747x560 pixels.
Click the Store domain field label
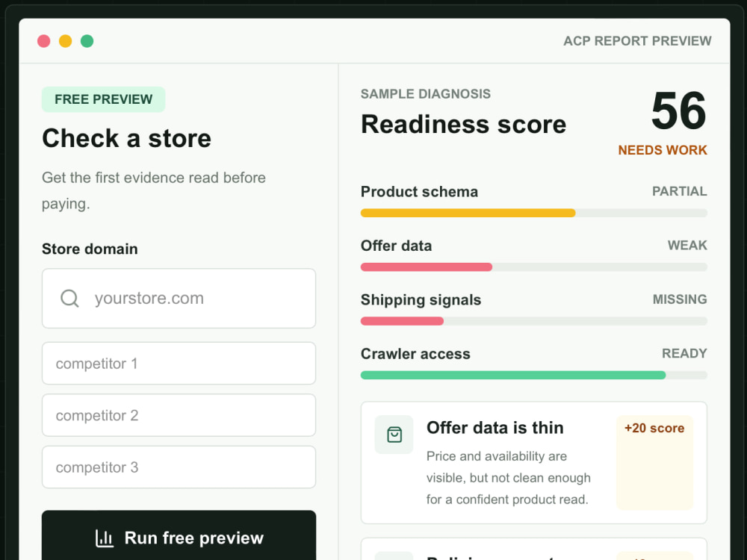click(x=90, y=249)
